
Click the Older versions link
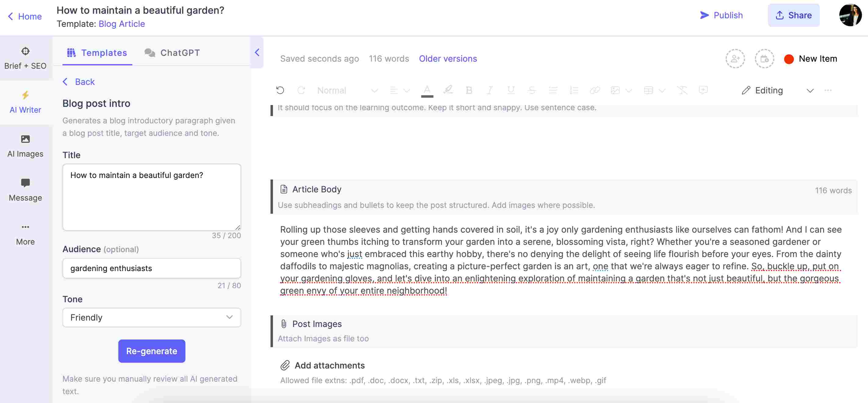[x=447, y=58]
